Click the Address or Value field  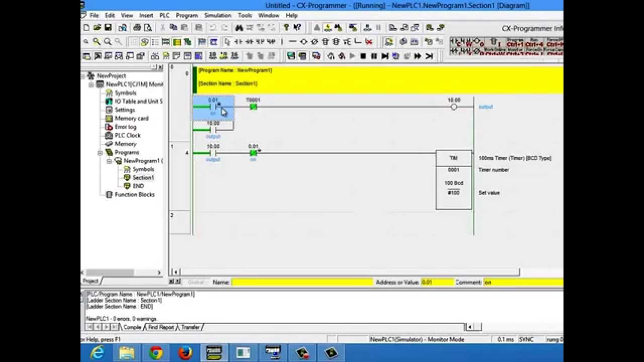437,282
